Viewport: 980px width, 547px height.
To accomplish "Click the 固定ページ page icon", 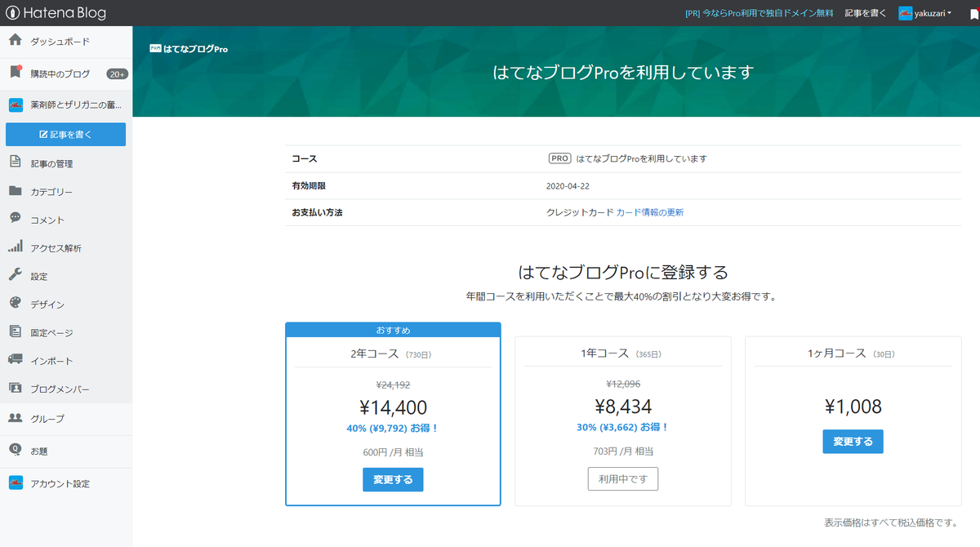I will [15, 331].
